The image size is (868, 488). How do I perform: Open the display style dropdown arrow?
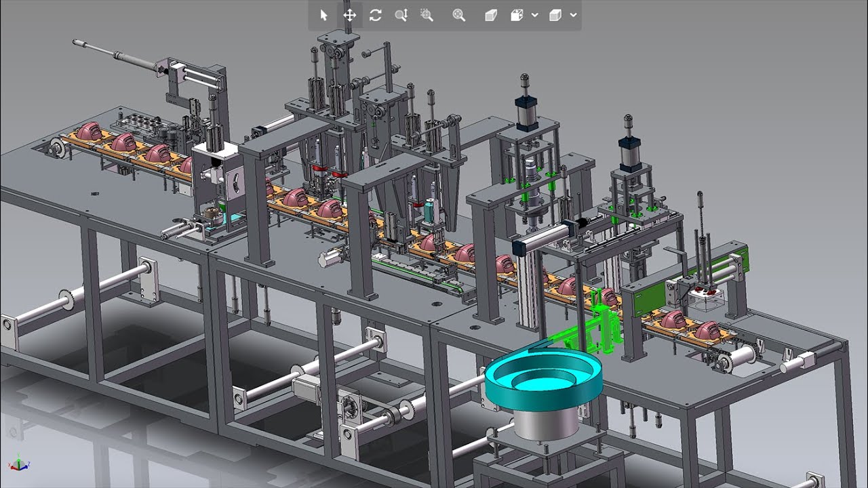573,15
